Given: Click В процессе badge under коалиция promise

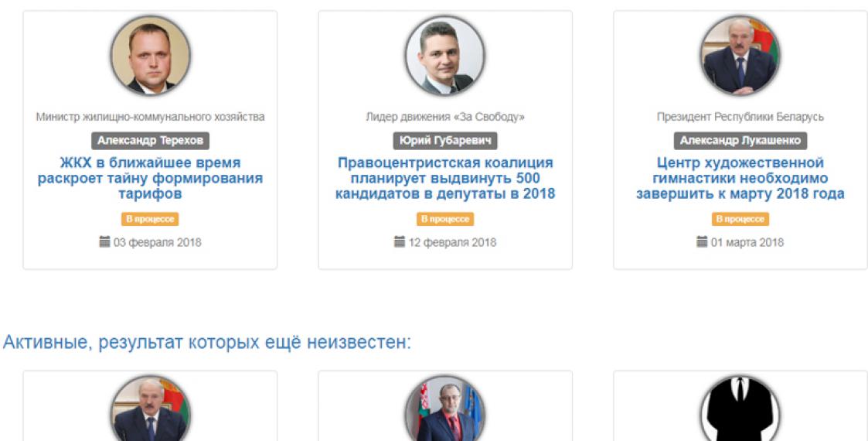Looking at the screenshot, I should coord(445,219).
